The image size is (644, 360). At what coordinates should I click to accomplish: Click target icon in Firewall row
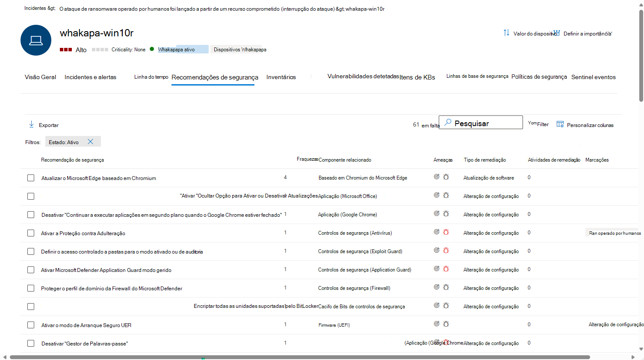[x=437, y=287]
